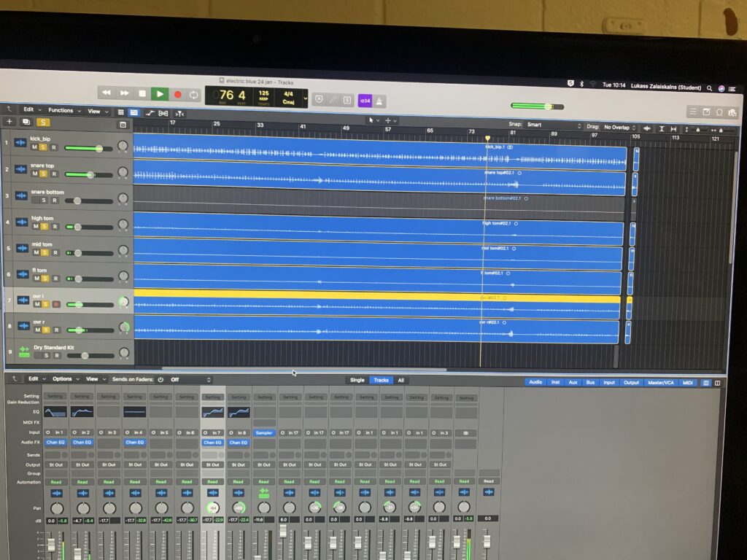Click the Dry Standard Kit track volume slider
This screenshot has height=560, width=747.
pos(90,356)
